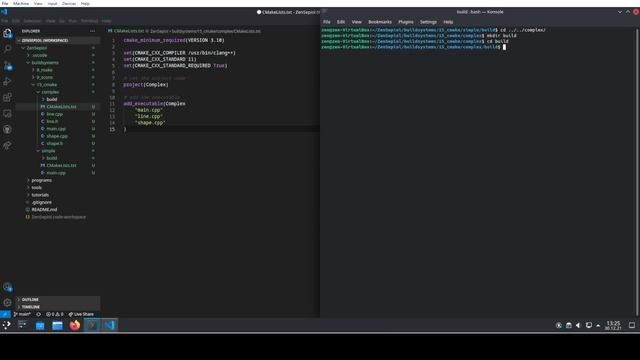Expand hidden system tray icons arrow

click(x=598, y=325)
